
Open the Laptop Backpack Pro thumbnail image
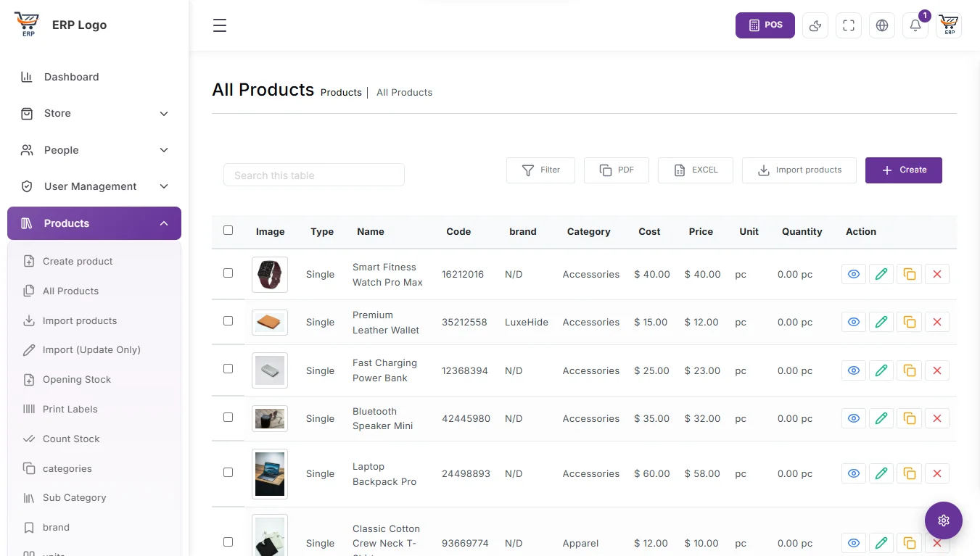click(x=270, y=474)
